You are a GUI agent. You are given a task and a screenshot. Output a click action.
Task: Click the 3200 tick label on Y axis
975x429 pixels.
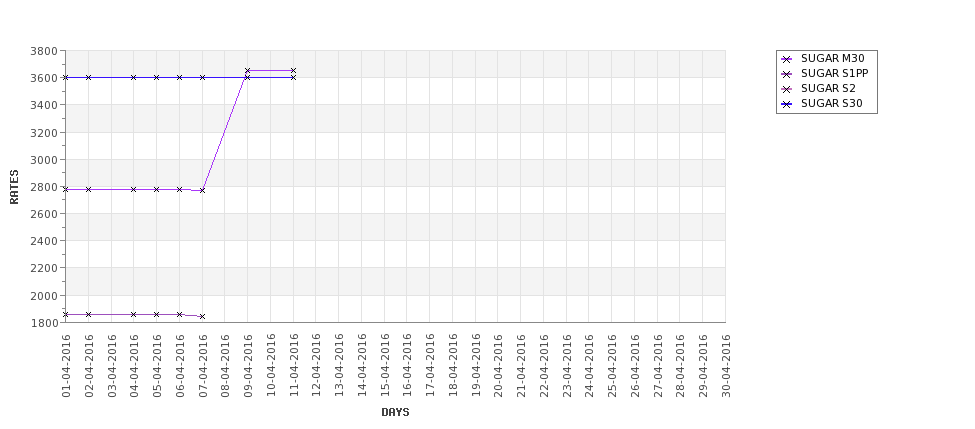[44, 132]
